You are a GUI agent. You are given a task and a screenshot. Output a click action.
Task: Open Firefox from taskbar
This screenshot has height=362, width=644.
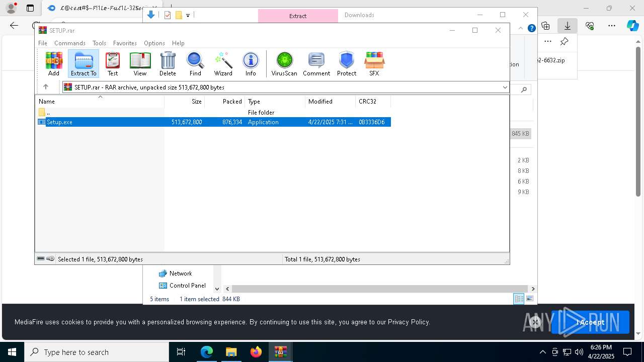256,352
